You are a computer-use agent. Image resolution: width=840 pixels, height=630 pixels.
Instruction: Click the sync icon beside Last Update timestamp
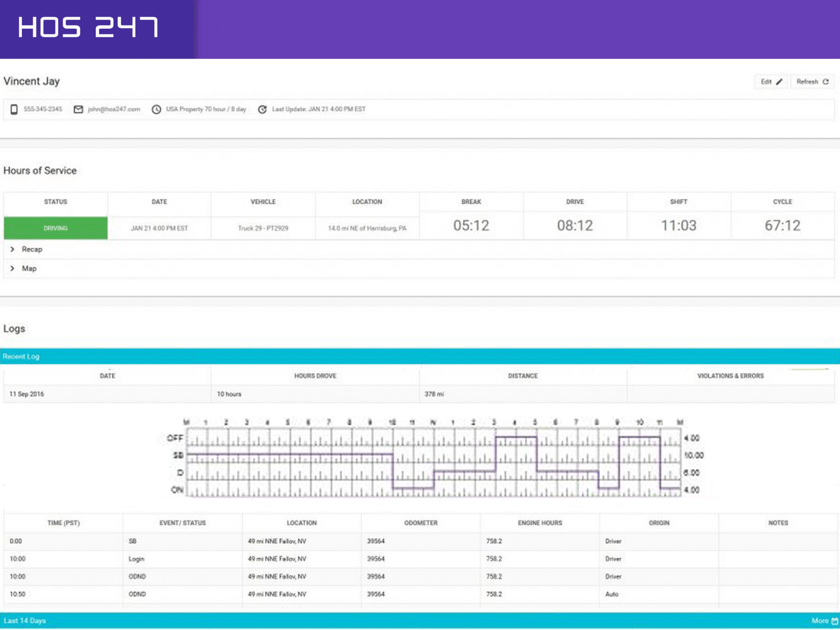(x=262, y=109)
